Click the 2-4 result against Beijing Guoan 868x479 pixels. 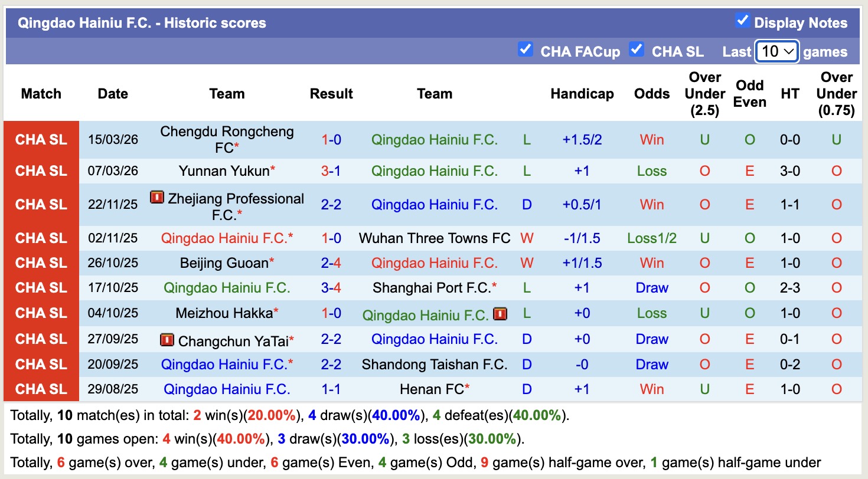[331, 263]
